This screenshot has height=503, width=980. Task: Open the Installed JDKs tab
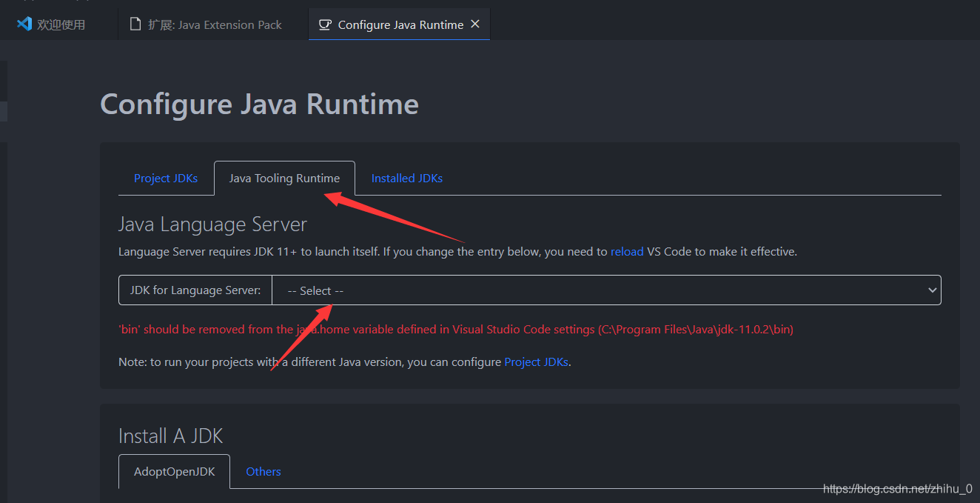(x=407, y=178)
